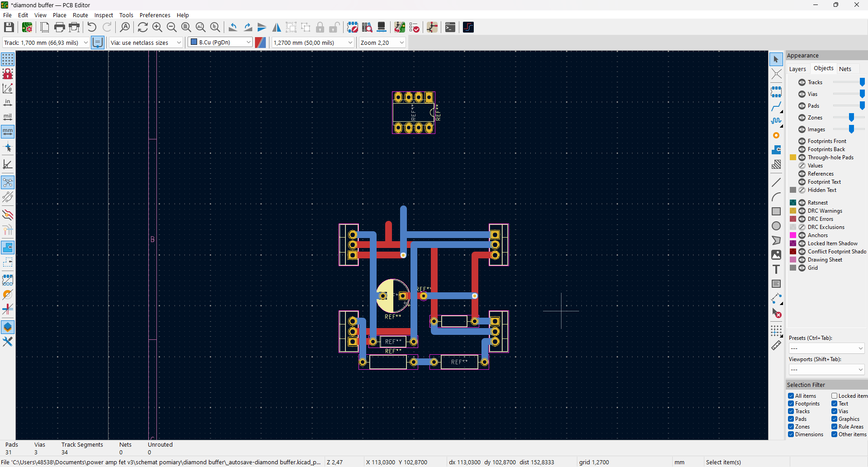Select the Draw Circle tool

coord(776,226)
